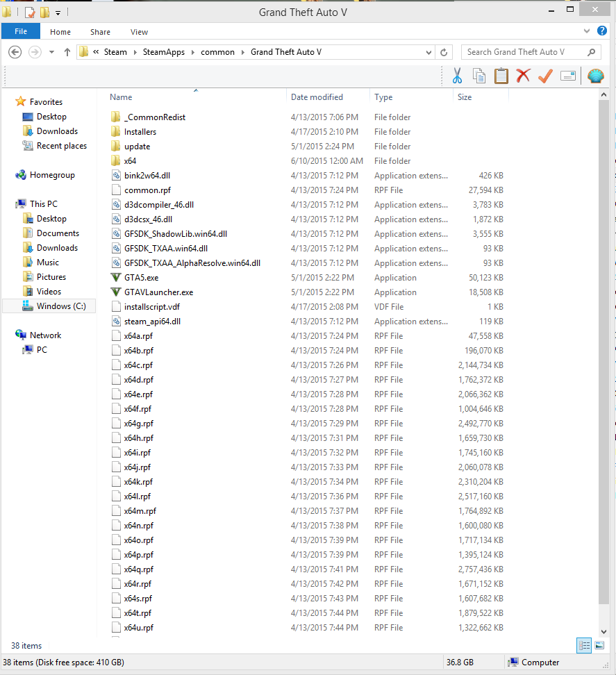616x675 pixels.
Task: Click the double chevron before Steam
Action: [96, 52]
